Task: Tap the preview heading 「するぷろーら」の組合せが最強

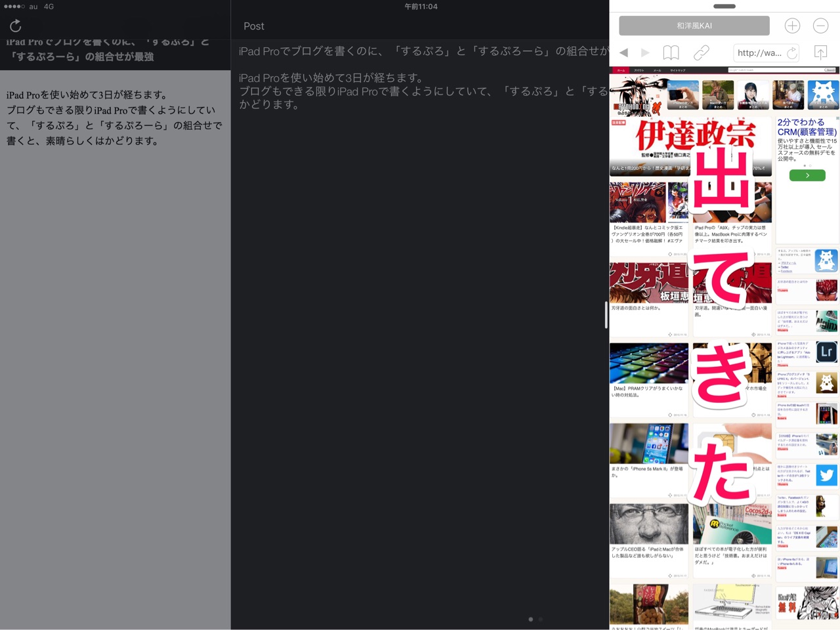Action: 80,56
